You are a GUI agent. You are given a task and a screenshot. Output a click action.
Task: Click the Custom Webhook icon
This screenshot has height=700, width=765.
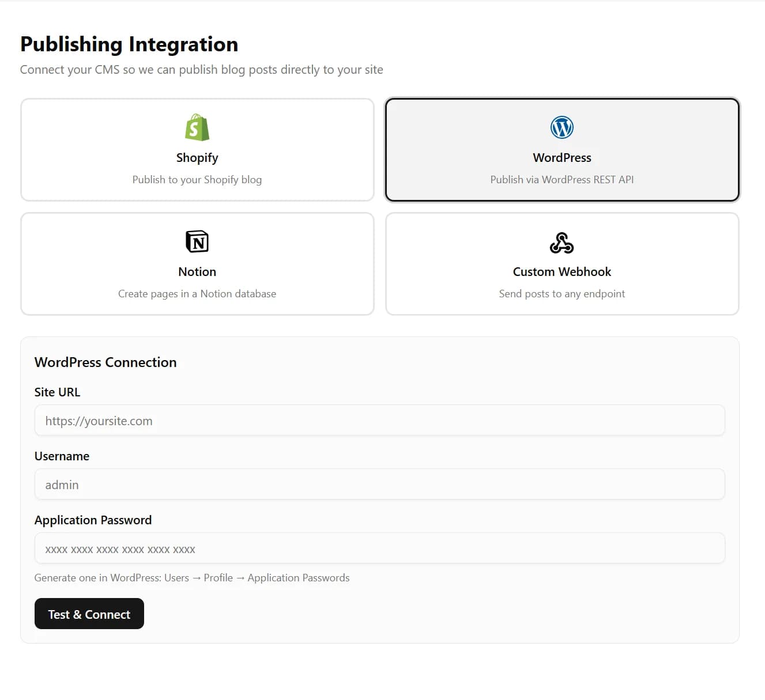point(561,243)
